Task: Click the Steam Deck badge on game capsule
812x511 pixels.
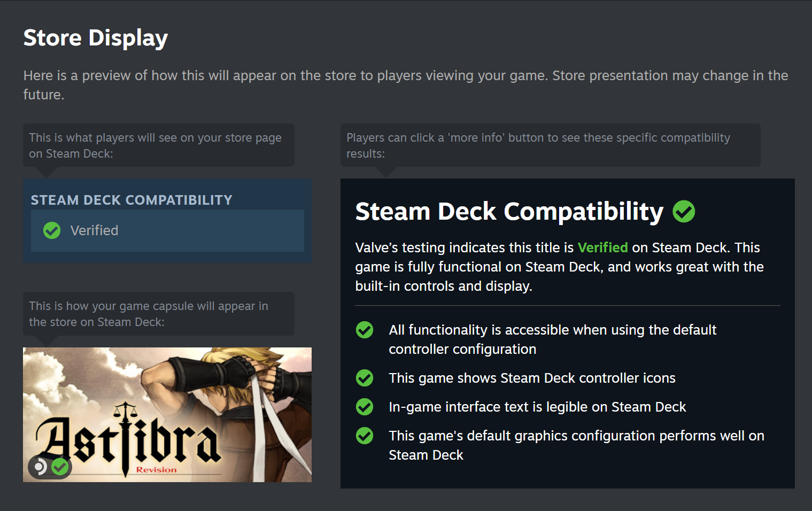Action: pos(50,467)
